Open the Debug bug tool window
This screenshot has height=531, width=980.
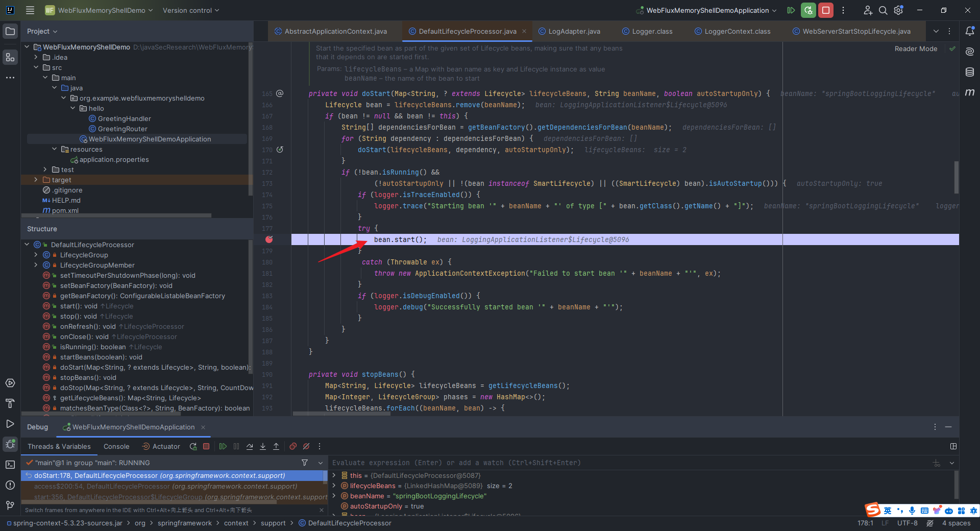click(10, 444)
